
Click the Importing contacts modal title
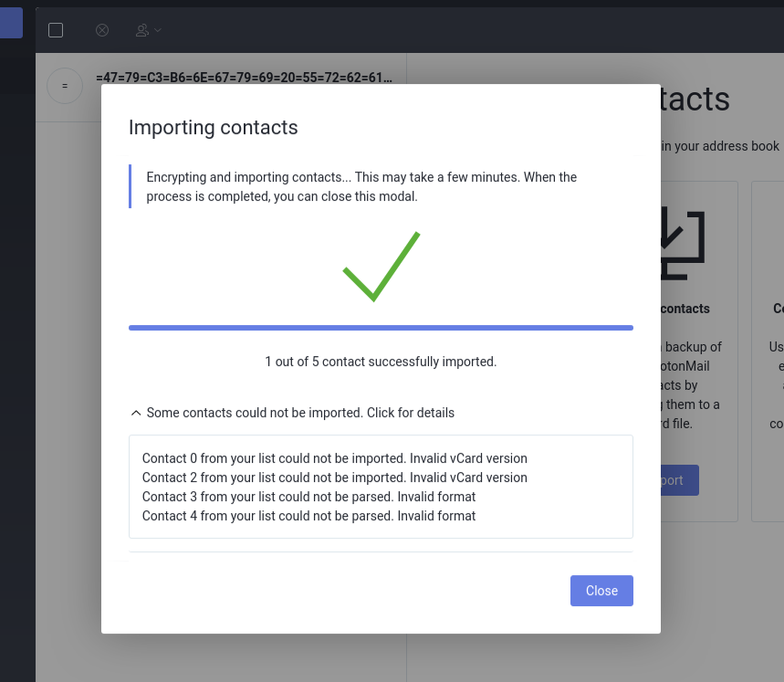(x=213, y=127)
